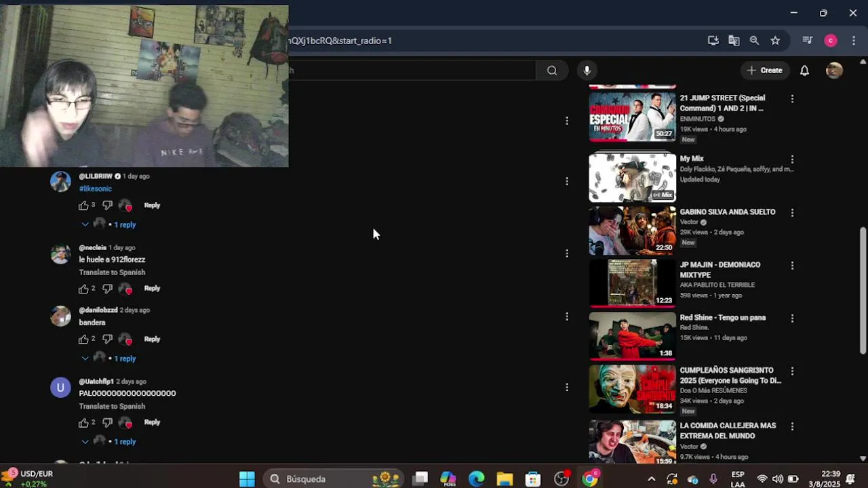The height and width of the screenshot is (488, 868).
Task: Open more options for 21 JUMP STREET video
Action: tap(792, 99)
